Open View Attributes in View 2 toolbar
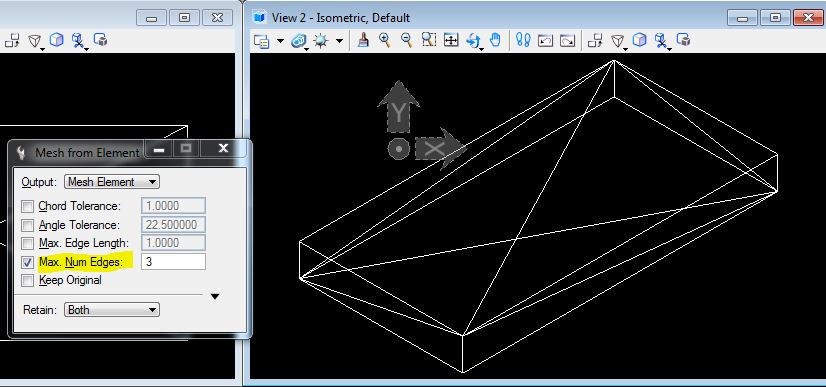826x387 pixels. (262, 41)
